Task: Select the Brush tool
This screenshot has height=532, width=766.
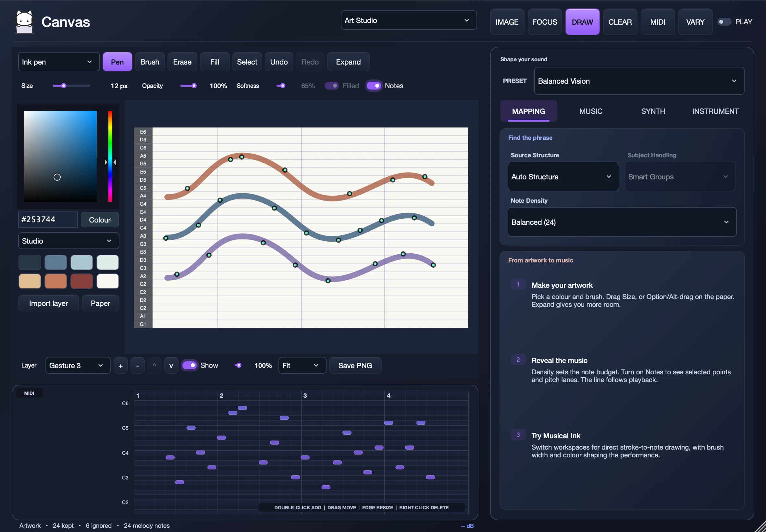Action: (150, 62)
